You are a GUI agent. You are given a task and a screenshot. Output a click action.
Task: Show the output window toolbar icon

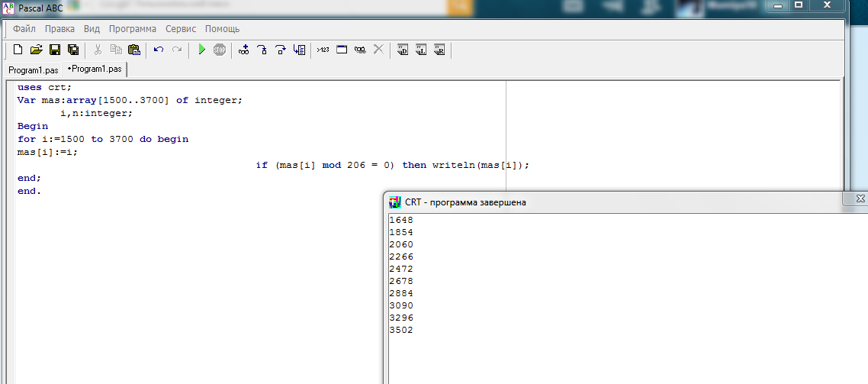342,50
